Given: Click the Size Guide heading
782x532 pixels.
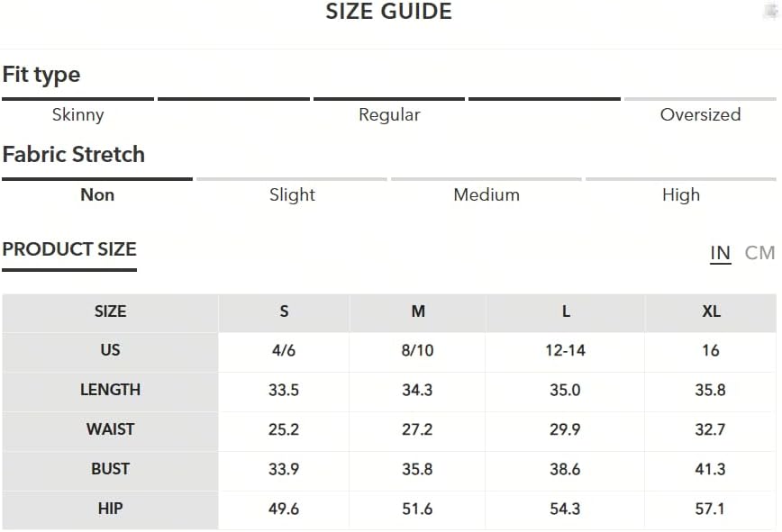Looking at the screenshot, I should [388, 12].
